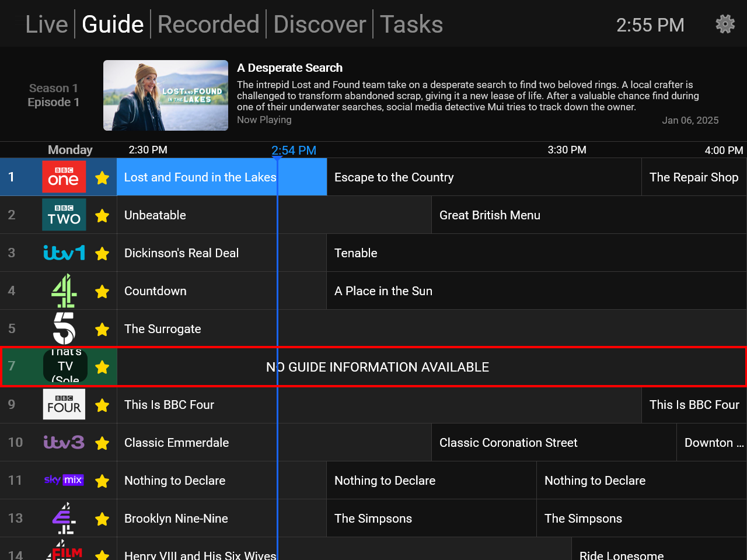Select the Channel 5 logo
The width and height of the screenshot is (747, 560).
click(64, 328)
